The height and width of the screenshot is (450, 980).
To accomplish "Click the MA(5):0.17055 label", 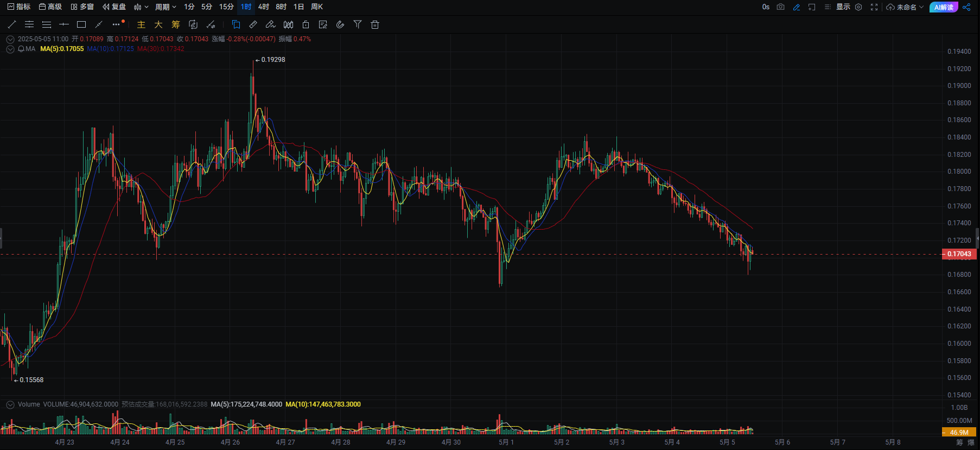I will coord(62,49).
